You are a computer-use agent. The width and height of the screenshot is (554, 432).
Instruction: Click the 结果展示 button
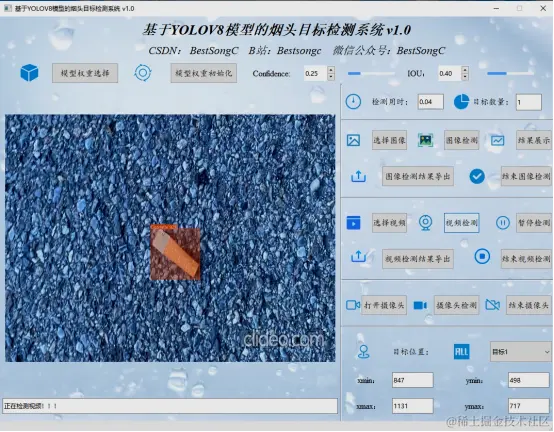(534, 140)
